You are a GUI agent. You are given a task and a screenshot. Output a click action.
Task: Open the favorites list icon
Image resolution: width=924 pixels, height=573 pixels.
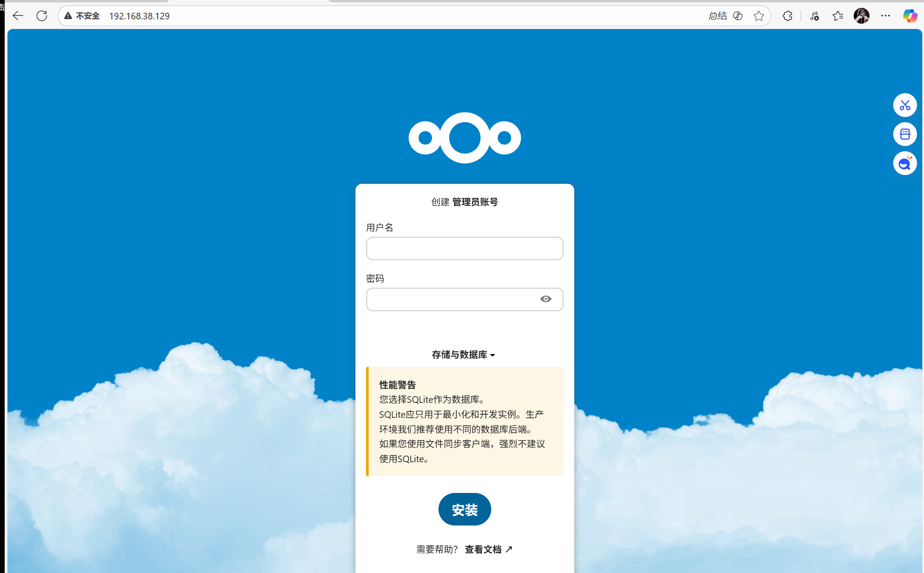(x=838, y=16)
